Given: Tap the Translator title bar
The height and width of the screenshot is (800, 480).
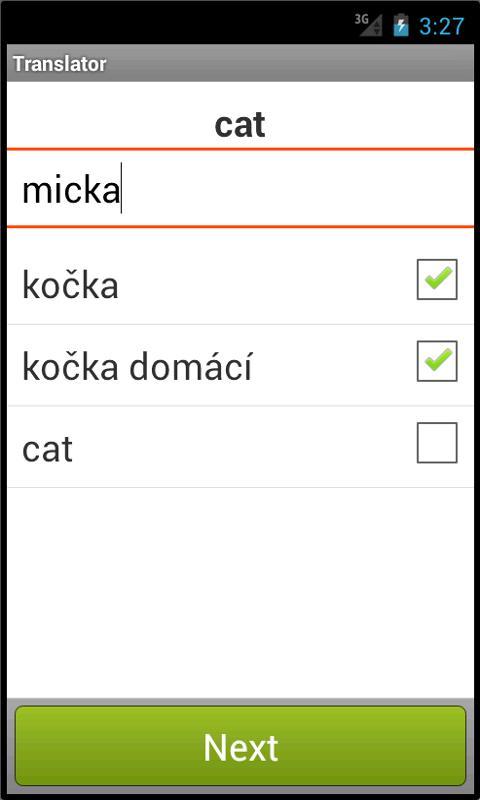Looking at the screenshot, I should [240, 63].
